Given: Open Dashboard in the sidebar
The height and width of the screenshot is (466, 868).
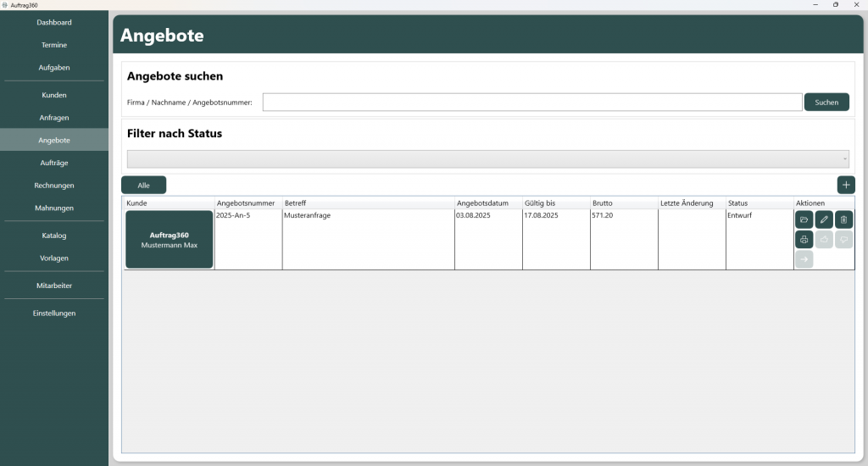Looking at the screenshot, I should click(x=54, y=22).
